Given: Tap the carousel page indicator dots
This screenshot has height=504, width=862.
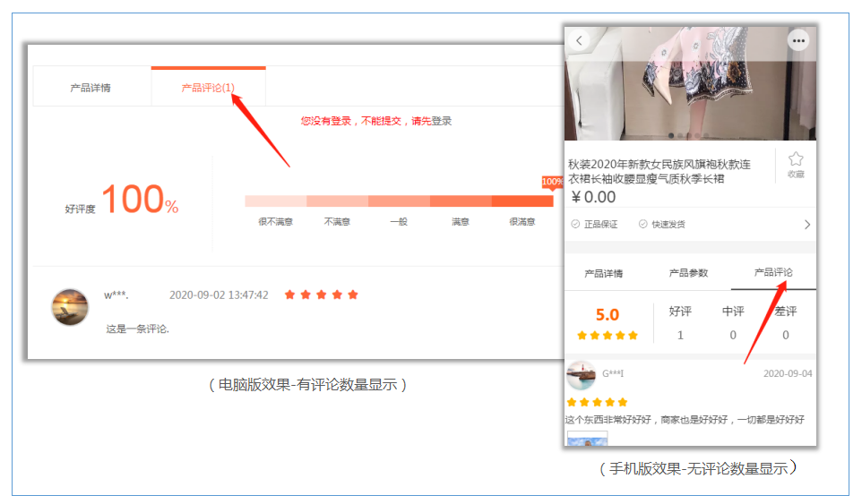Looking at the screenshot, I should [688, 135].
